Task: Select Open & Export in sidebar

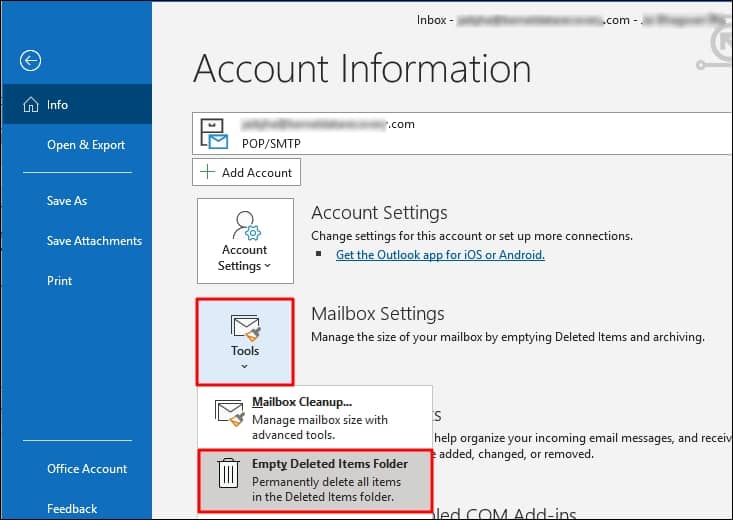Action: pyautogui.click(x=86, y=145)
